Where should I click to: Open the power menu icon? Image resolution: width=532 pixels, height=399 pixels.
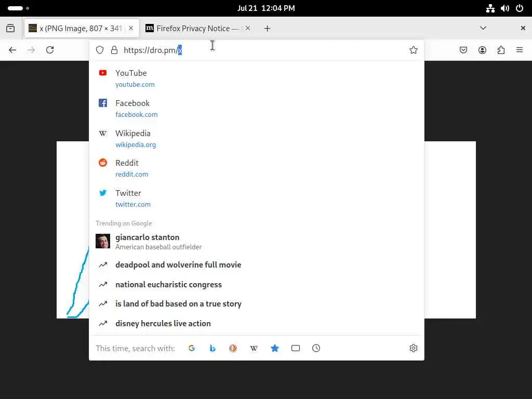[x=520, y=8]
